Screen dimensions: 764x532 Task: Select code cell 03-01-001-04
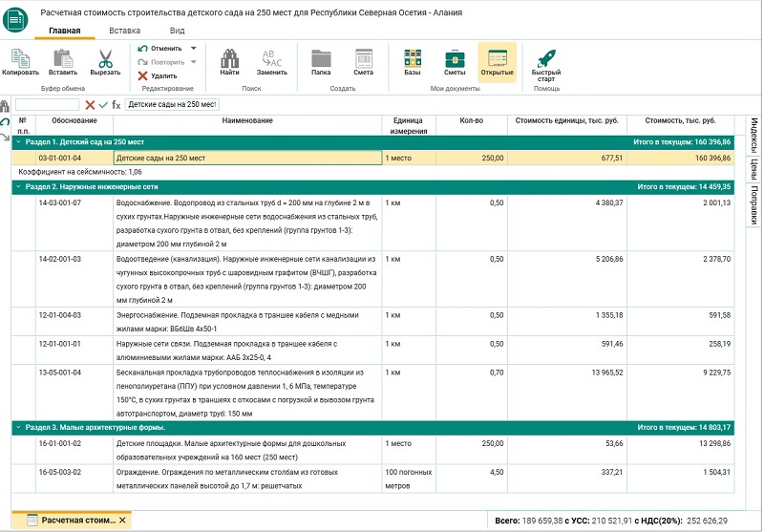(74, 158)
